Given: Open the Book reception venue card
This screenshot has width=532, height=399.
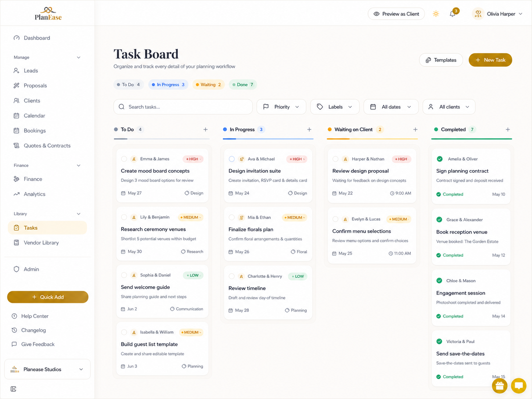Looking at the screenshot, I should click(471, 237).
